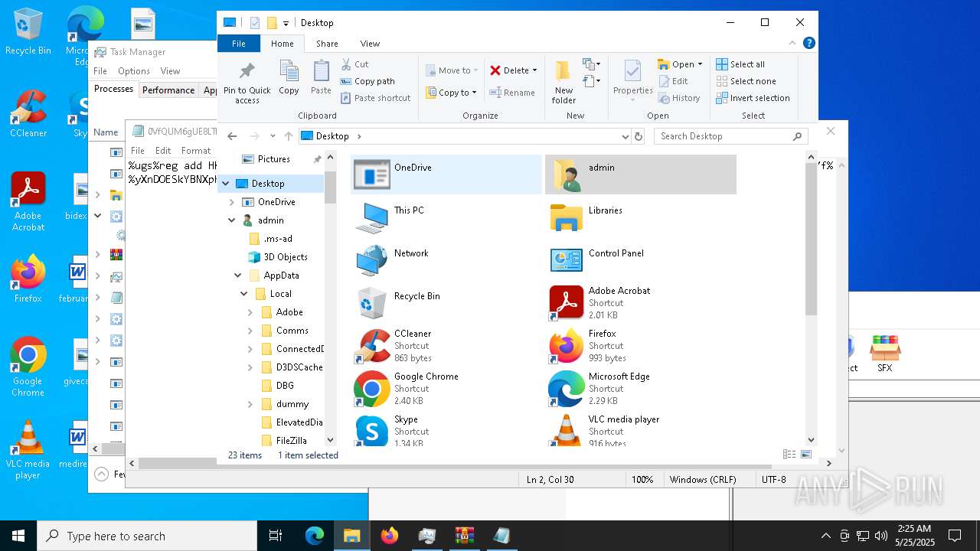Click the red Delete icon
The image size is (980, 551).
coord(495,70)
